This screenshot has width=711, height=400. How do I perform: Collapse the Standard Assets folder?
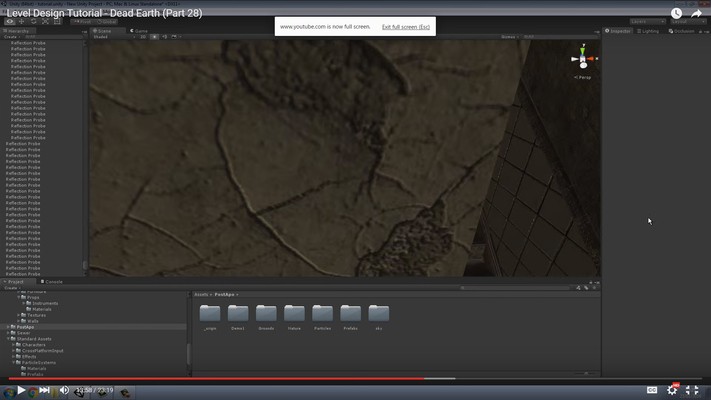pyautogui.click(x=8, y=339)
